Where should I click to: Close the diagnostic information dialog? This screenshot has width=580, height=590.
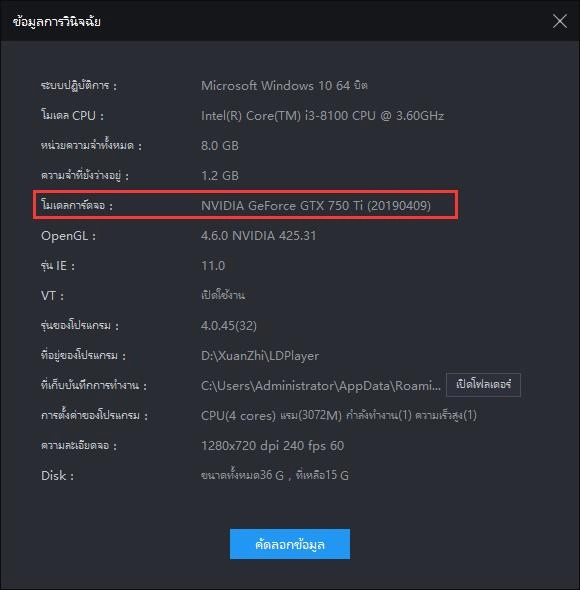click(x=560, y=21)
